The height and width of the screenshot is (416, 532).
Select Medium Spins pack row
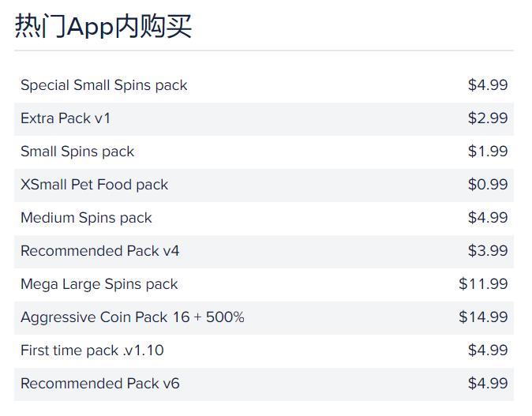(86, 218)
